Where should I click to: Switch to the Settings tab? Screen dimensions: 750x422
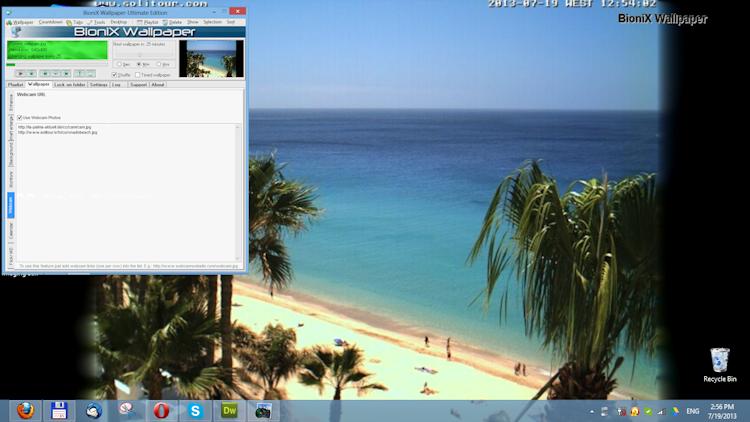[x=99, y=85]
